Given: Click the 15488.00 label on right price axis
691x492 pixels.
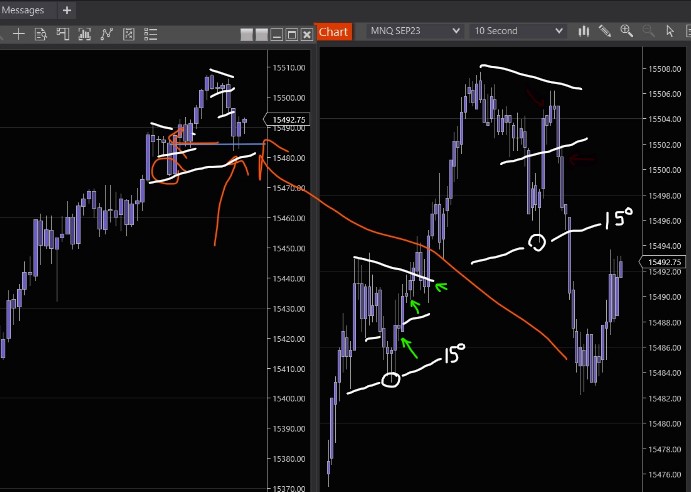Looking at the screenshot, I should 664,322.
